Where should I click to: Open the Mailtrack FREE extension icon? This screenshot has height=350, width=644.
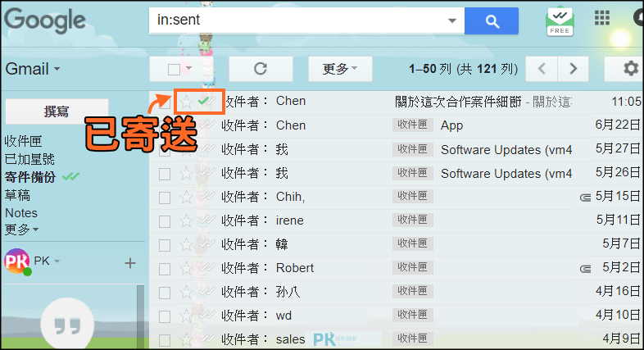560,22
